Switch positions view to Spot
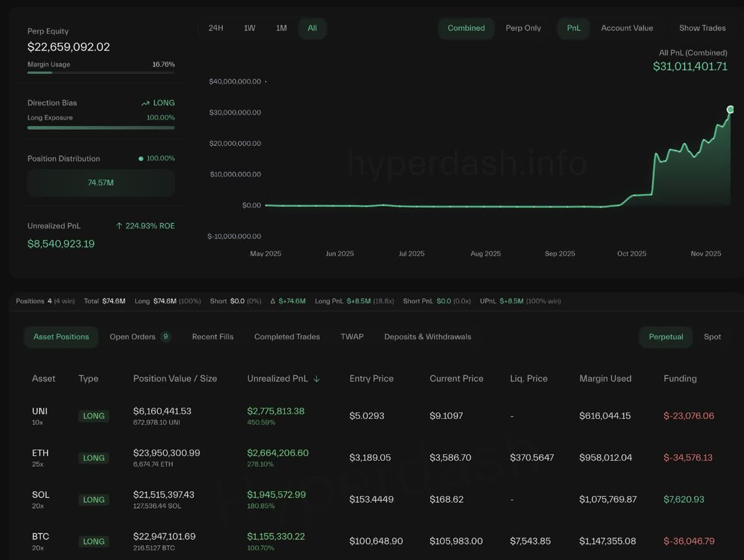 point(712,336)
